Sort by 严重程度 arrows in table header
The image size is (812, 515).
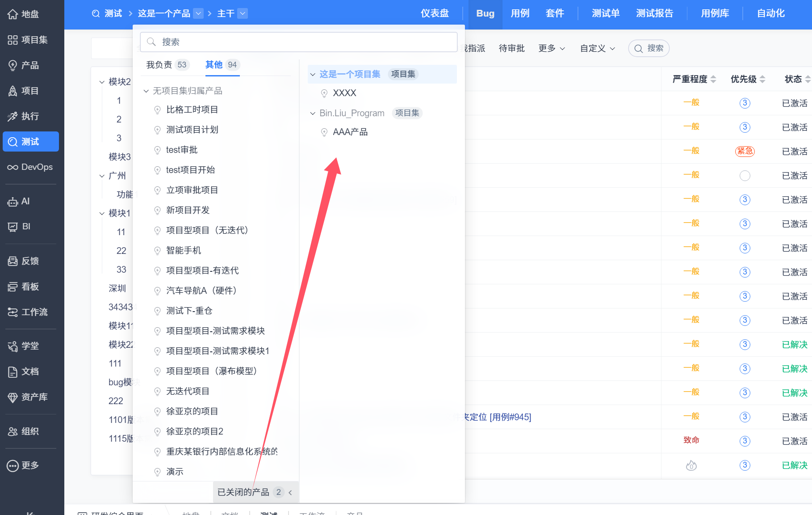point(713,79)
